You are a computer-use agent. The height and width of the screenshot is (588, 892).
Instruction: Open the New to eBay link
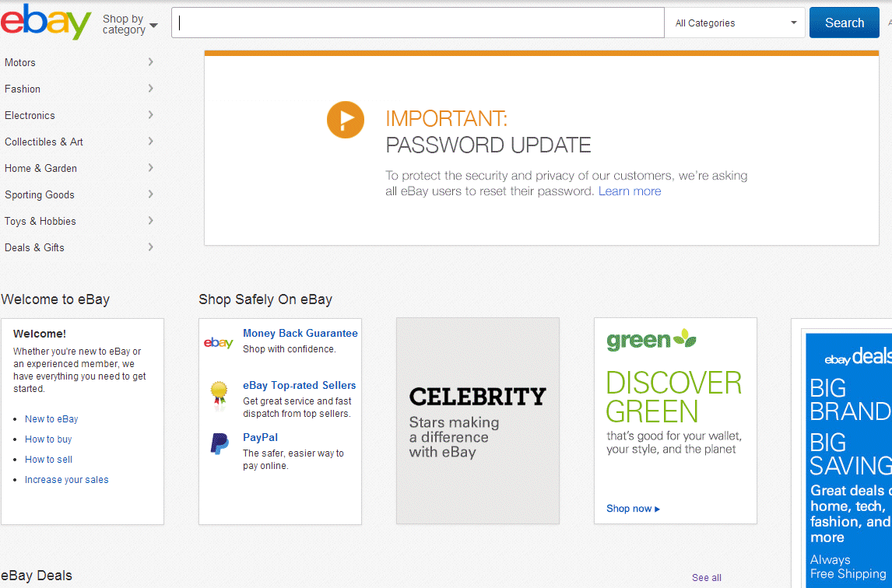[51, 419]
